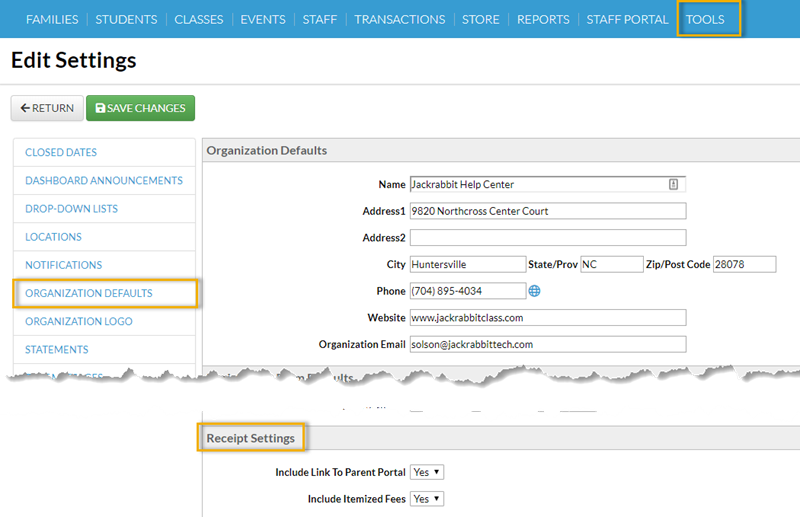
Task: Open the Events menu
Action: (263, 19)
